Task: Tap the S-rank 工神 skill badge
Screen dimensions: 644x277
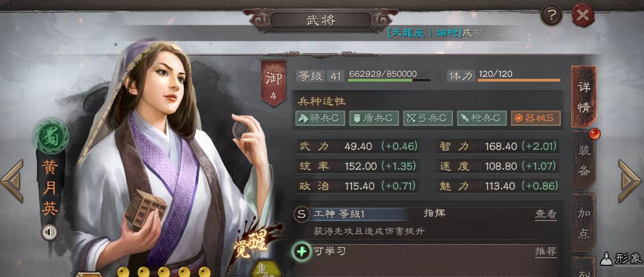Action: 301,214
